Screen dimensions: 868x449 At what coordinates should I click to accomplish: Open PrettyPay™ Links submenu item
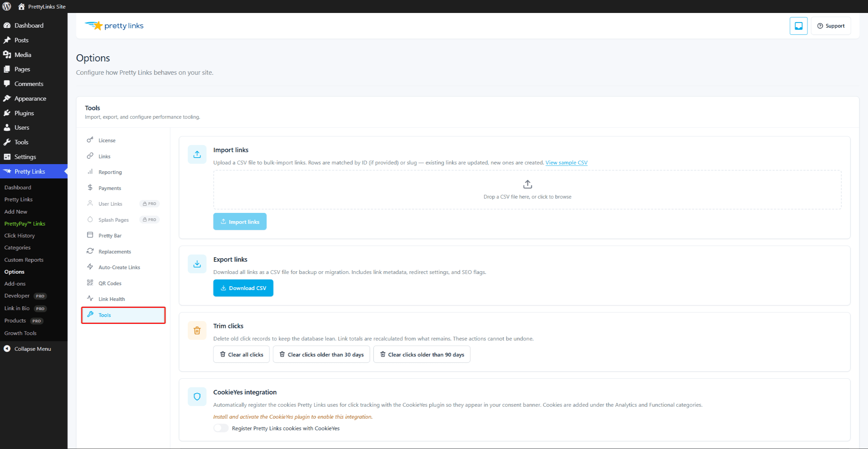point(25,223)
